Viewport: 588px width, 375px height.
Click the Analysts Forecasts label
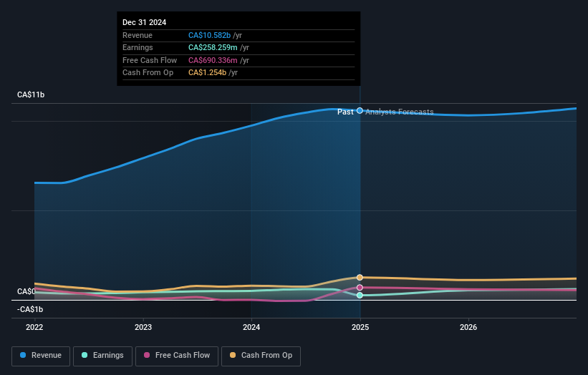[400, 112]
